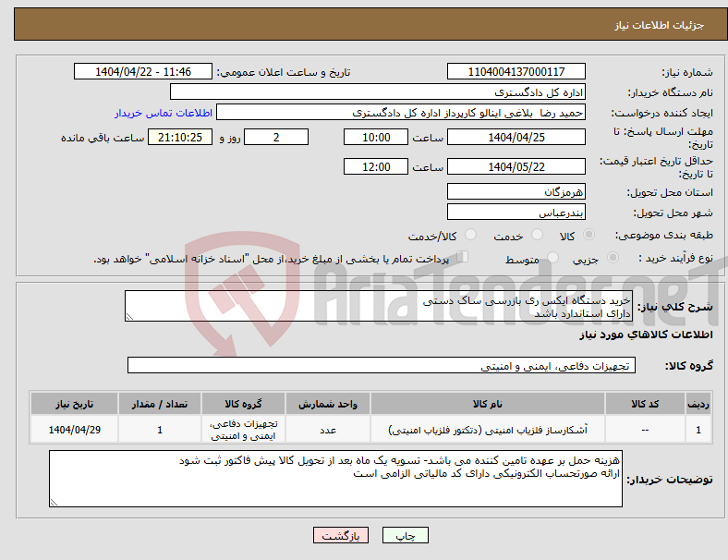The height and width of the screenshot is (560, 728).
Task: Click the announcement date field 1404/04/22 - 11:46
Action: coord(143,71)
